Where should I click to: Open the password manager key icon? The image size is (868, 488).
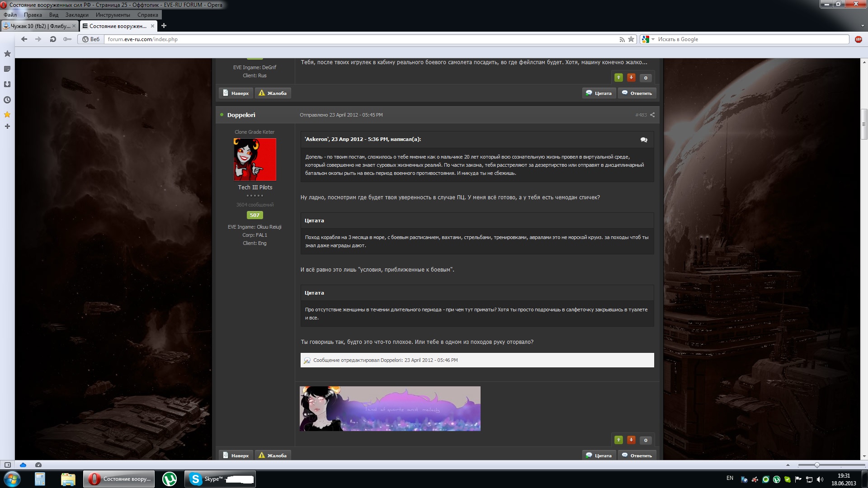67,39
